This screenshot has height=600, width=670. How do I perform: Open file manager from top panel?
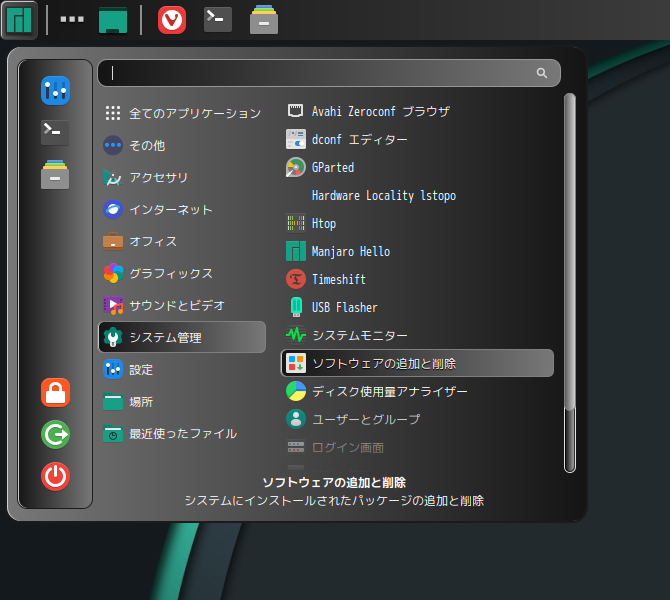[264, 20]
